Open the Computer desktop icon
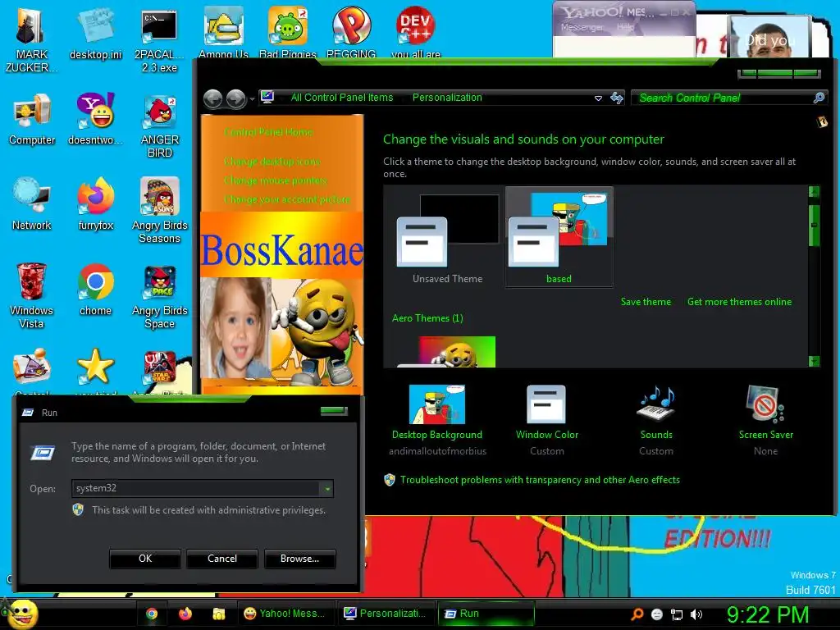 (x=32, y=119)
